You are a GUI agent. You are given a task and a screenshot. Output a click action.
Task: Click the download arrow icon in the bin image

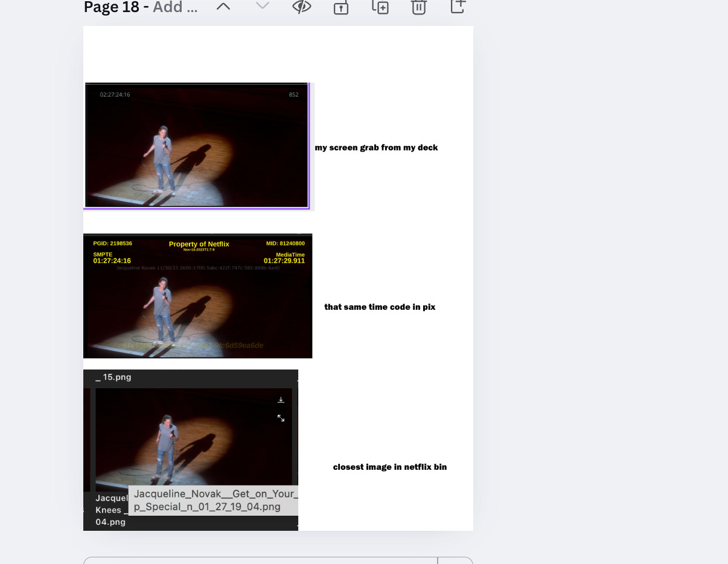tap(281, 400)
